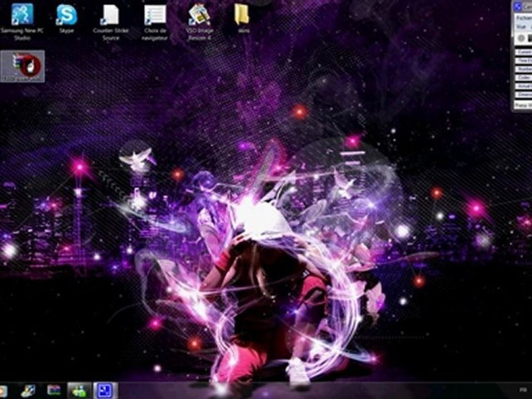Screen dimensions: 532x399
Task: Launch Skype from the desktop
Action: coord(66,18)
